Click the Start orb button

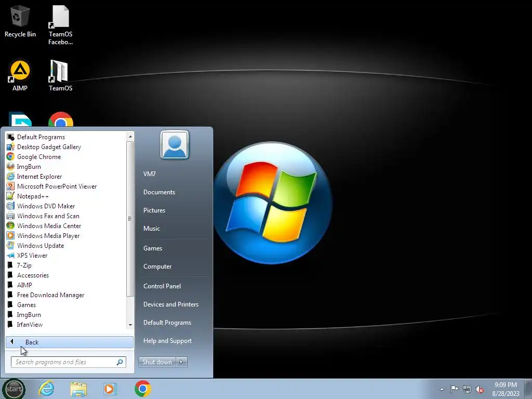(x=14, y=389)
